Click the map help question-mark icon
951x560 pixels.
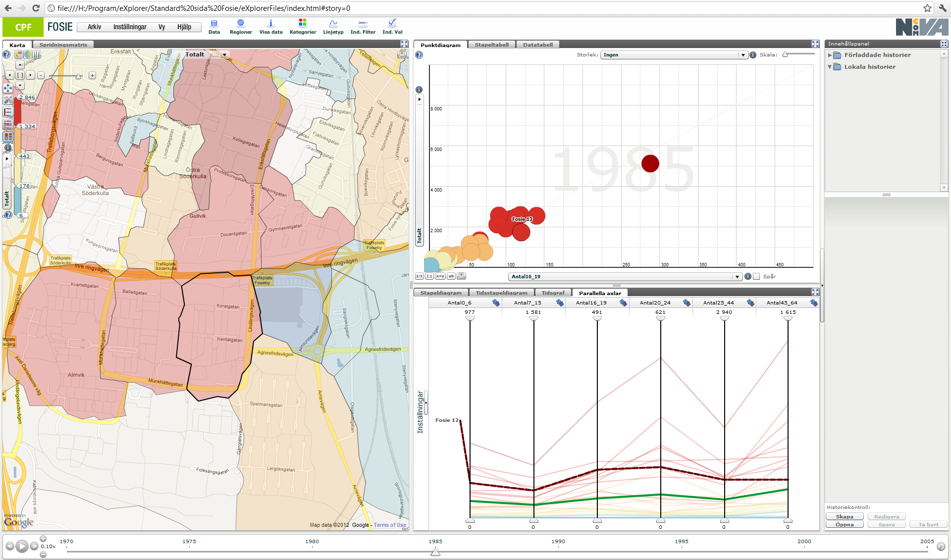click(7, 54)
